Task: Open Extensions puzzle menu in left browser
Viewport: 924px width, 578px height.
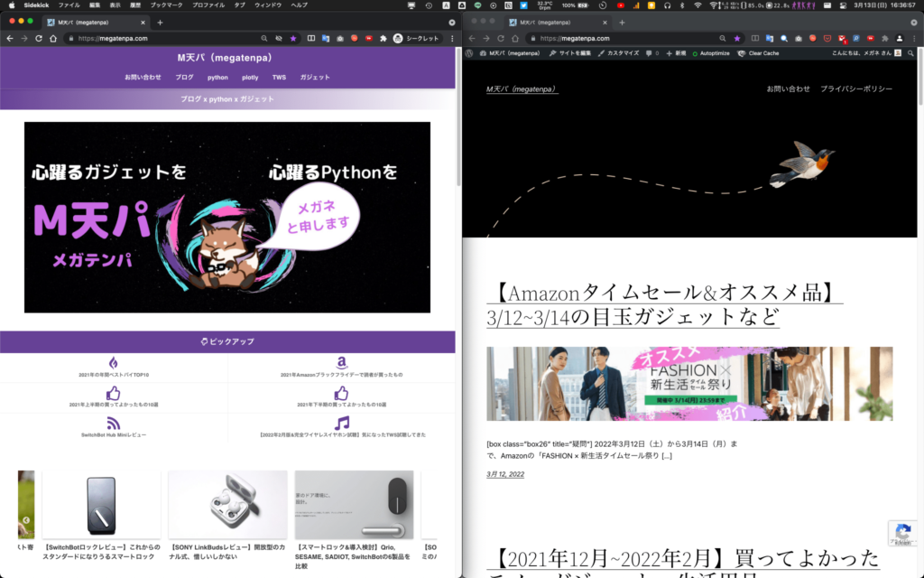Action: click(x=383, y=38)
